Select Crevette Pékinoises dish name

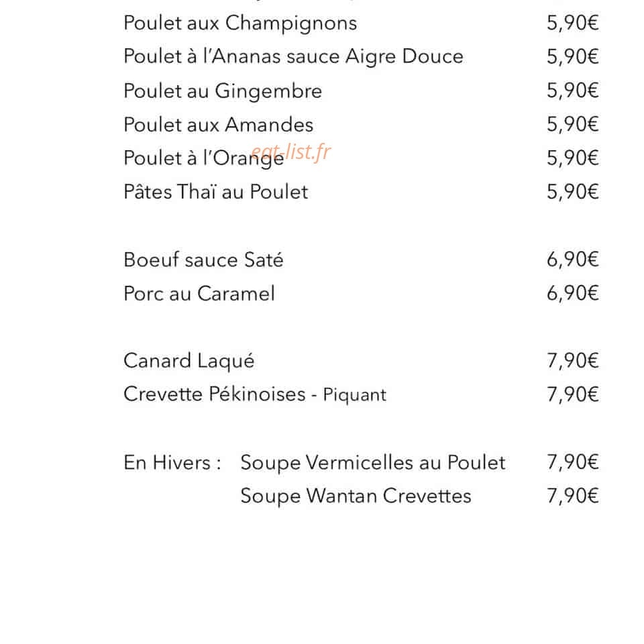pos(215,394)
